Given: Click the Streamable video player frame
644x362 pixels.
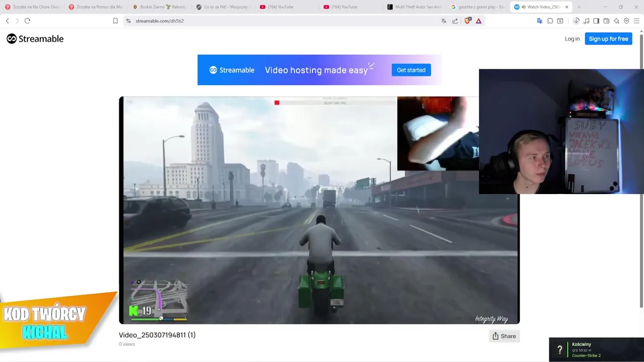Looking at the screenshot, I should click(x=319, y=210).
